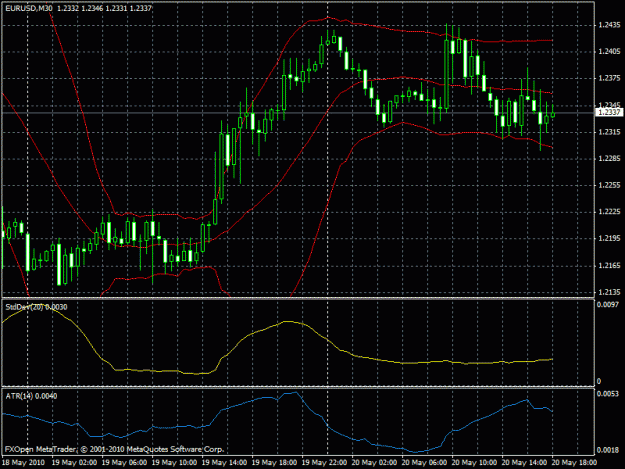Viewport: 625px width, 469px height.
Task: Click the 1.2375 price scale value
Action: point(609,78)
